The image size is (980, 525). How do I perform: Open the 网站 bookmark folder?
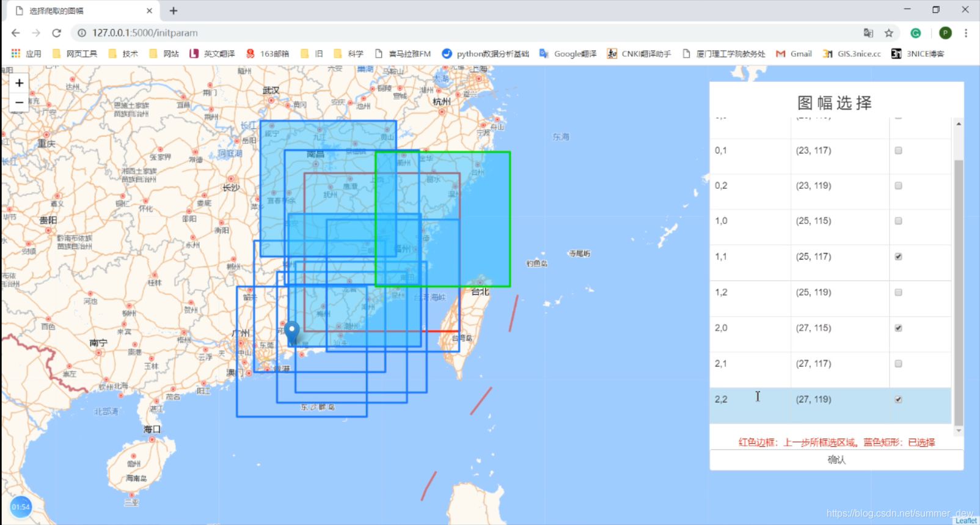coord(164,54)
